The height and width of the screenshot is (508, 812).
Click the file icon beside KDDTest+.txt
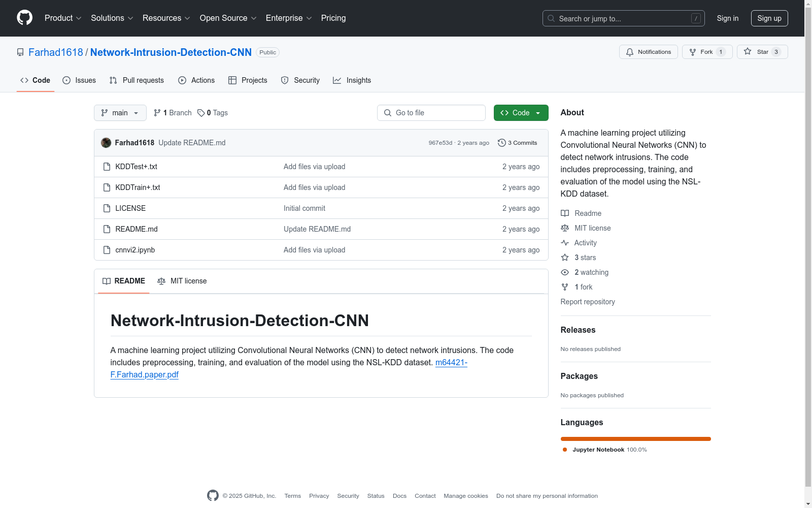pos(107,167)
